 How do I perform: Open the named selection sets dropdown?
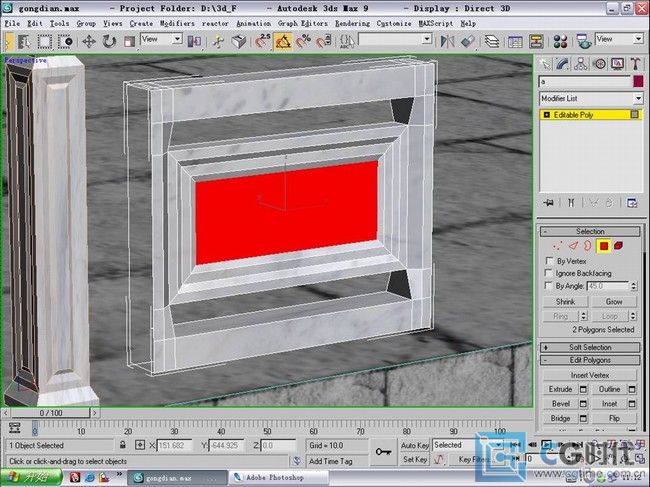pos(395,39)
